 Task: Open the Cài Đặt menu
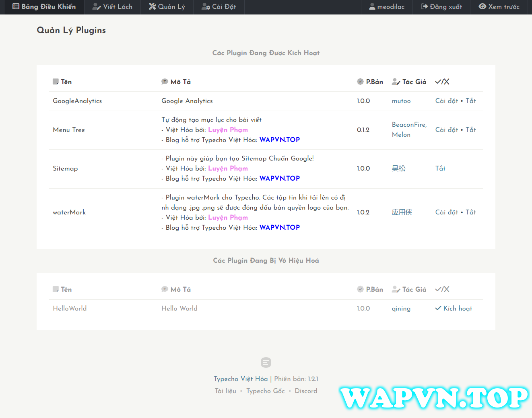[219, 7]
